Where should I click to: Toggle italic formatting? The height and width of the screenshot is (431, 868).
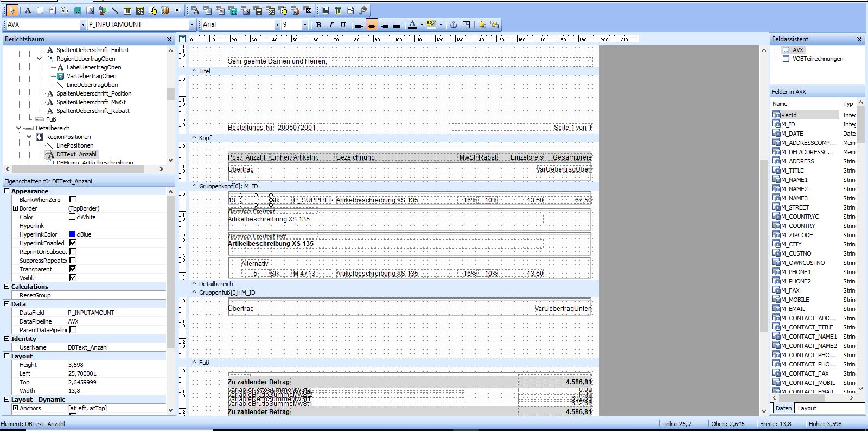(x=331, y=24)
